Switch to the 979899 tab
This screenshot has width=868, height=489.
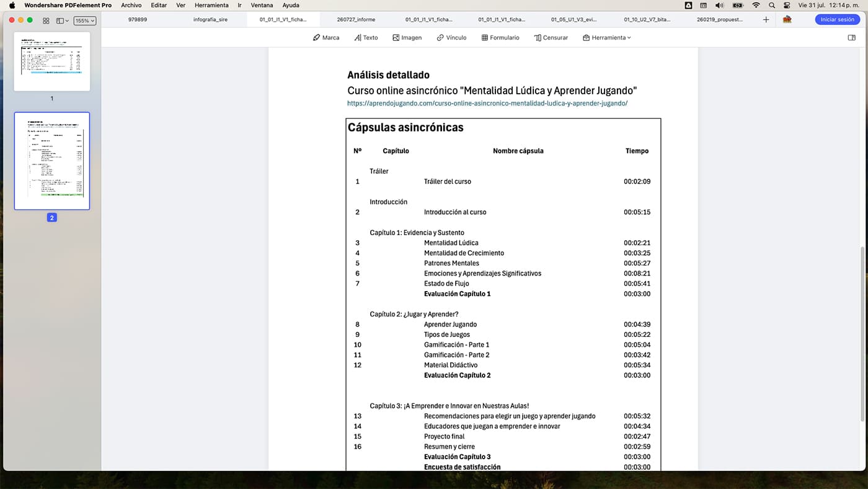(x=138, y=20)
